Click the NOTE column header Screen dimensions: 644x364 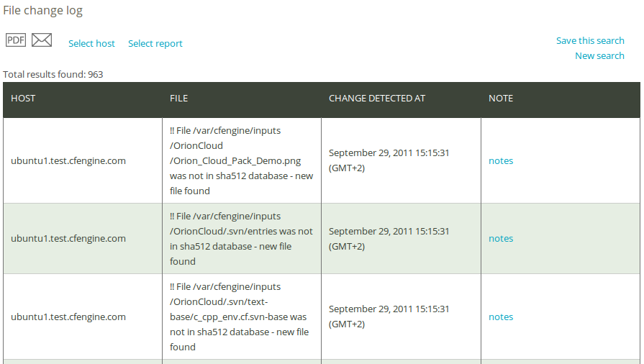click(501, 98)
